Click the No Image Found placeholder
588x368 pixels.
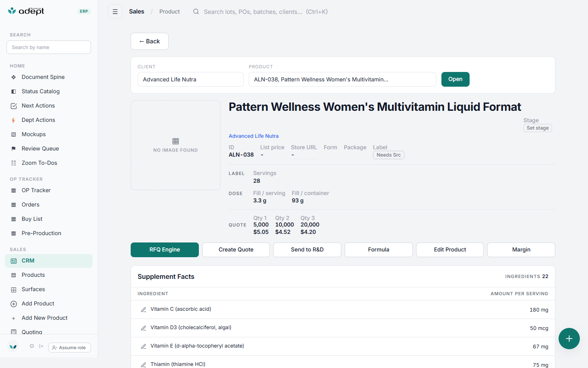click(x=176, y=145)
